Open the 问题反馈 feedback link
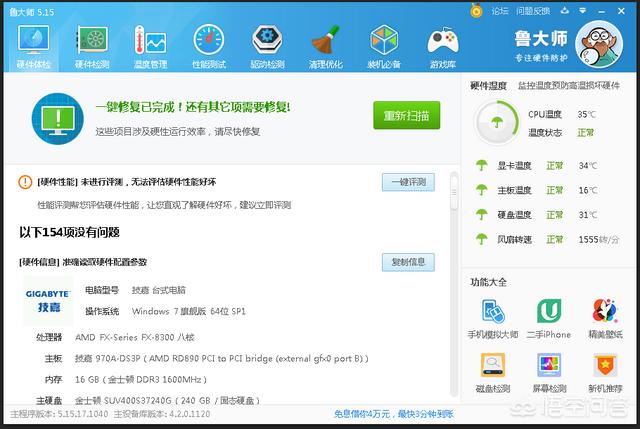Screen dimensions: 640x429 pyautogui.click(x=533, y=11)
